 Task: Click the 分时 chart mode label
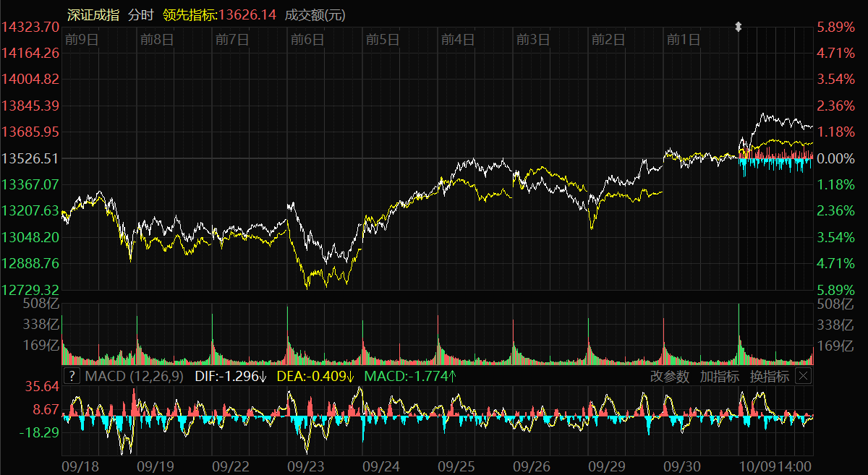pos(141,14)
